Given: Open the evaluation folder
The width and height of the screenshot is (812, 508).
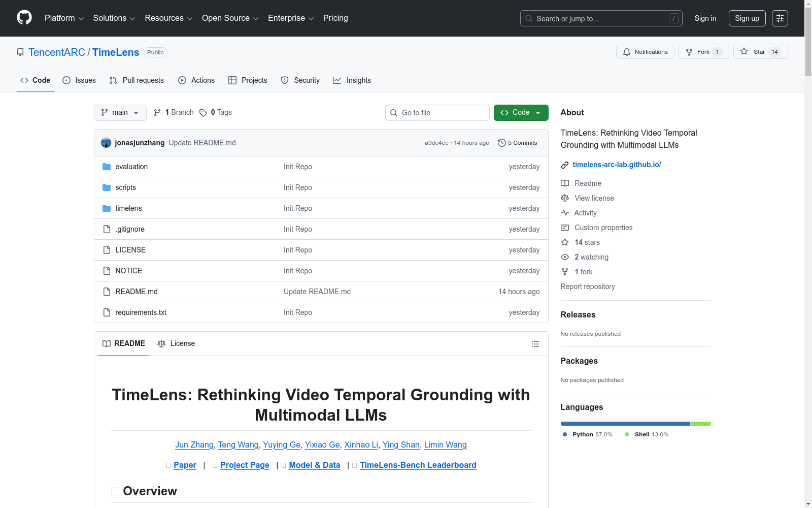Looking at the screenshot, I should pyautogui.click(x=131, y=167).
